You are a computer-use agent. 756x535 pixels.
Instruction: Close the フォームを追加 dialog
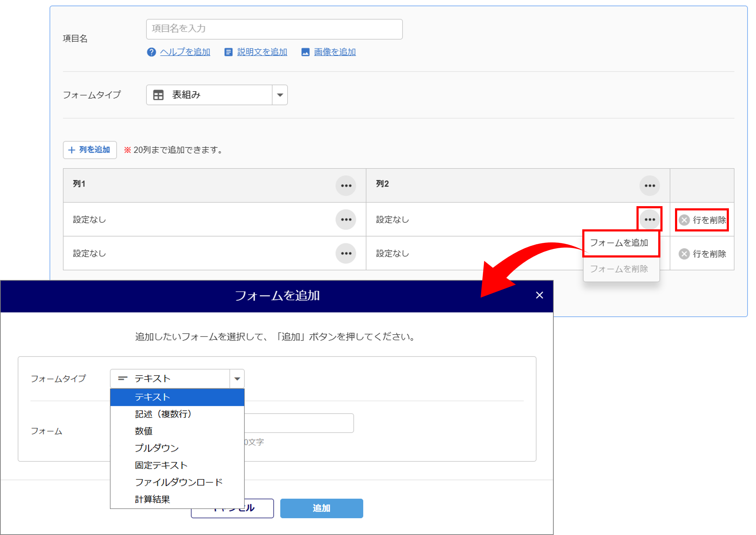point(539,295)
